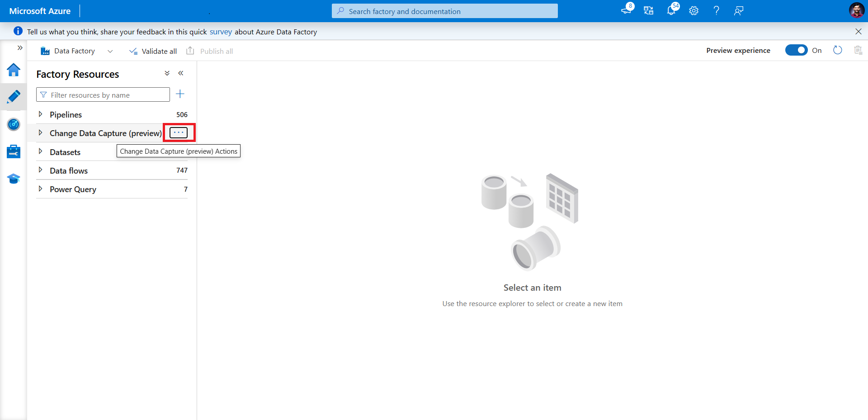The image size is (868, 420).
Task: Select the Author pencil icon
Action: tap(14, 97)
